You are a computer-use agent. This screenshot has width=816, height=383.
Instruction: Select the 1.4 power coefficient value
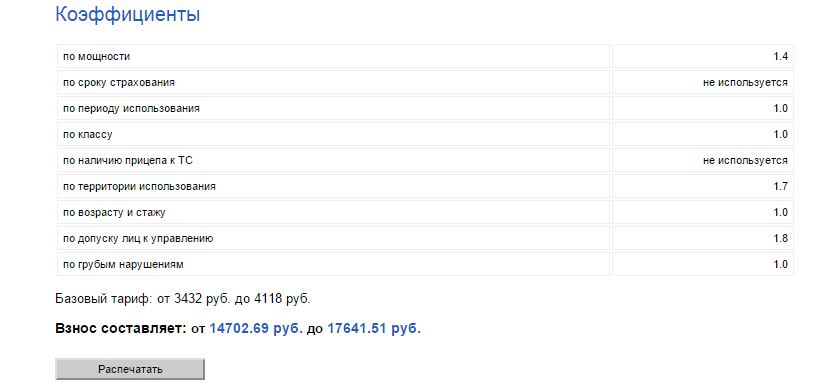tap(780, 56)
